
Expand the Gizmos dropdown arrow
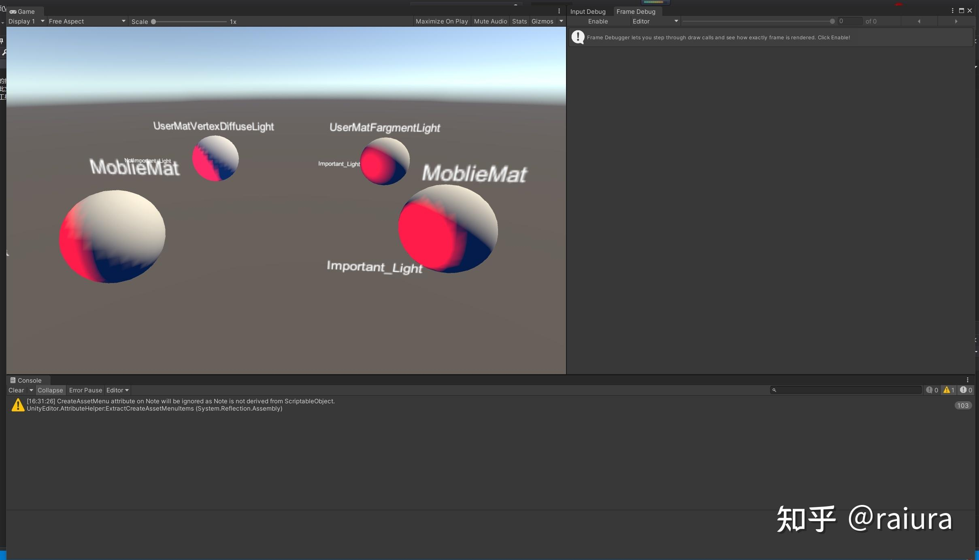pos(561,21)
